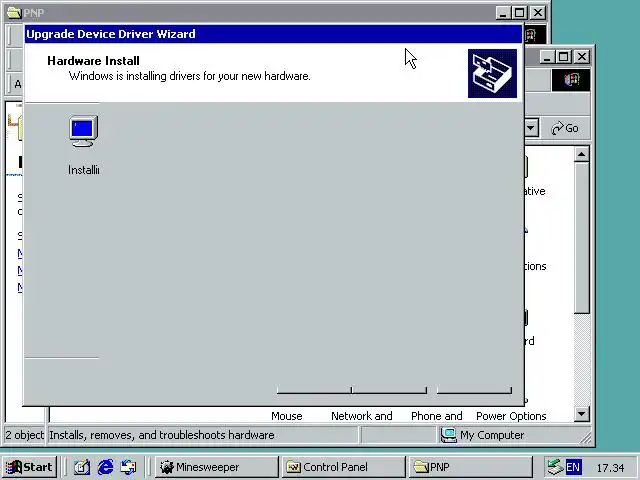This screenshot has height=480, width=640.
Task: Open Outlook Express quick launch icon
Action: pos(128,467)
